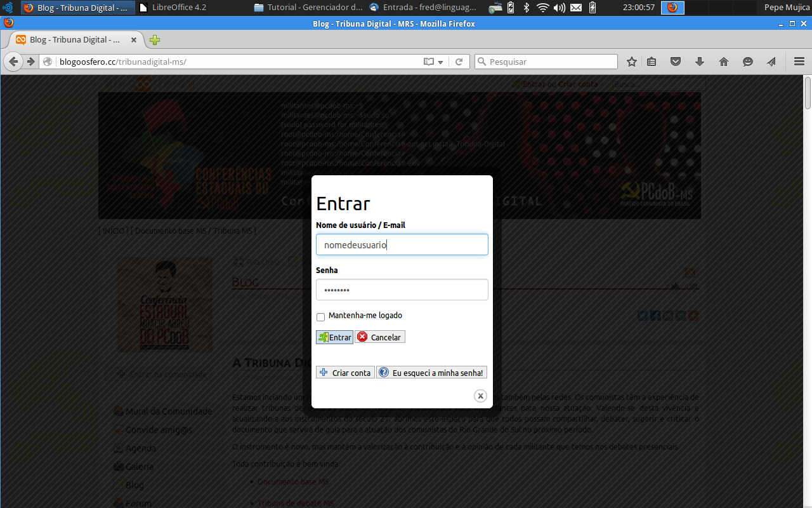This screenshot has width=812, height=508.
Task: Reload the page with refresh icon
Action: [459, 62]
